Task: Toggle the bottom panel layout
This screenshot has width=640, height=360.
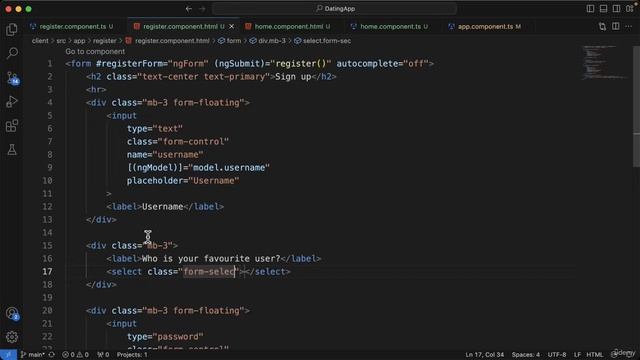Action: [x=603, y=9]
